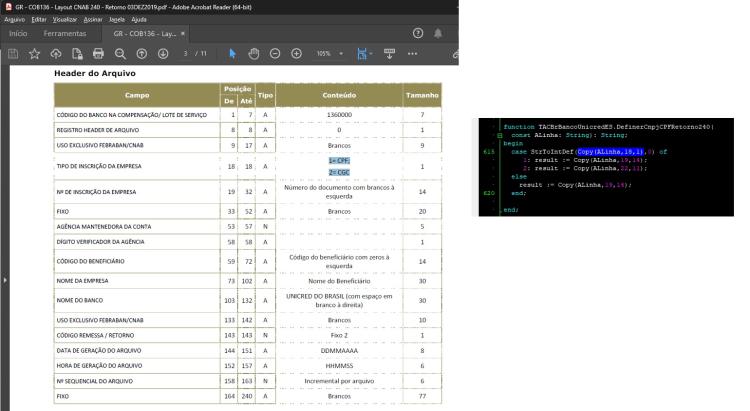Open the Visualizar menu
750x411 pixels.
(x=65, y=20)
